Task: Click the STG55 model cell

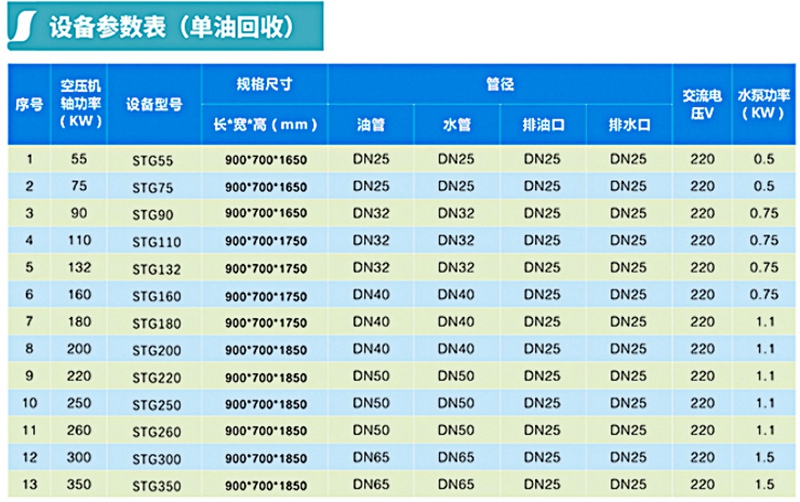Action: [x=152, y=160]
